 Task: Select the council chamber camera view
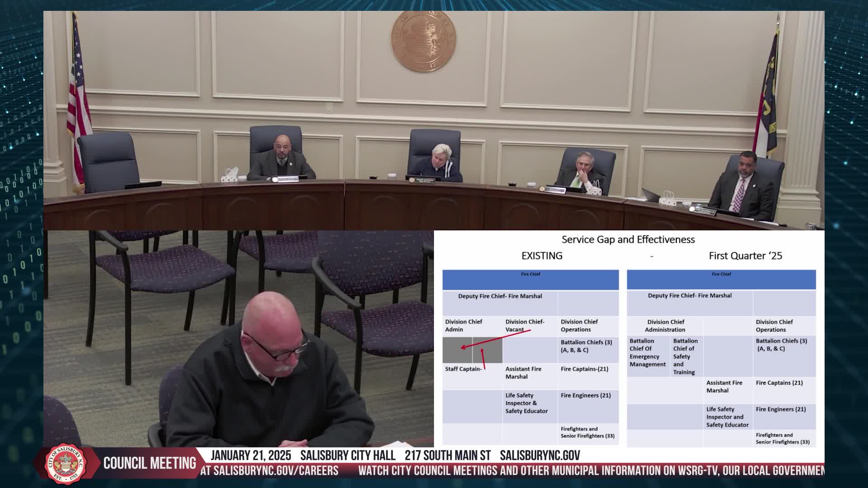click(x=434, y=121)
